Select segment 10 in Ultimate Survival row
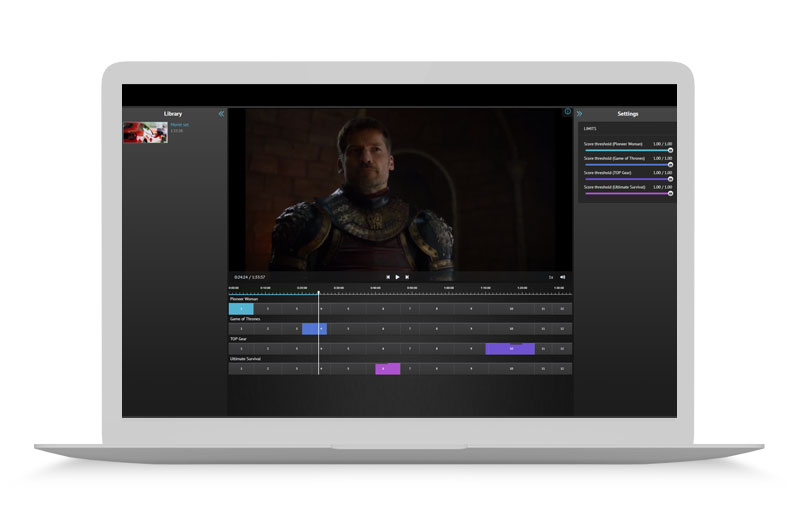Viewport: 800px width, 528px height. [x=511, y=368]
